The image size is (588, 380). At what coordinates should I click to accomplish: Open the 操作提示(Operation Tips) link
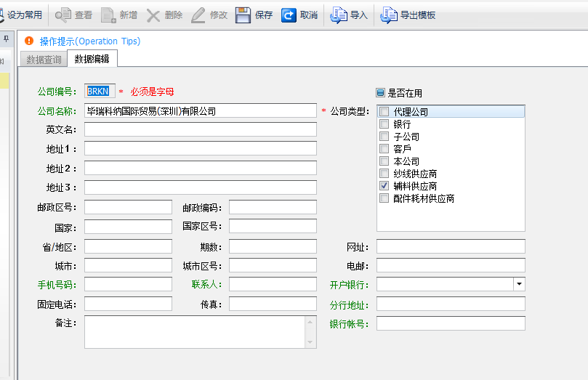(x=90, y=41)
